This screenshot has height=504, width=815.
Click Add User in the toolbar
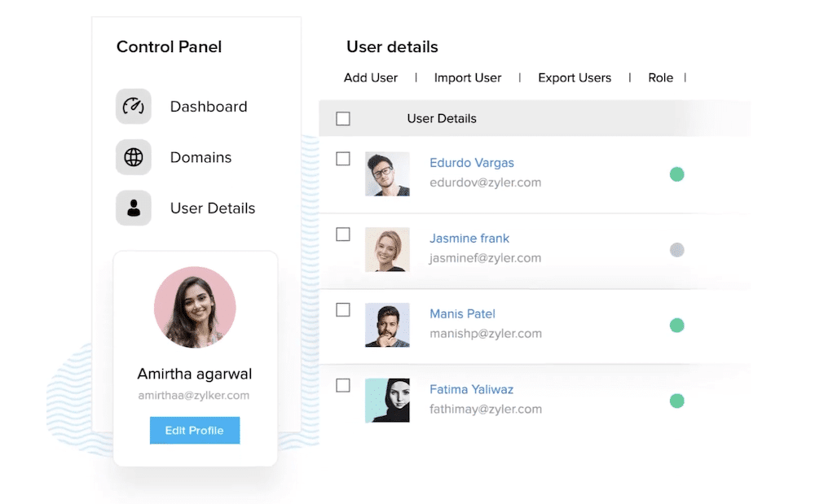[370, 77]
